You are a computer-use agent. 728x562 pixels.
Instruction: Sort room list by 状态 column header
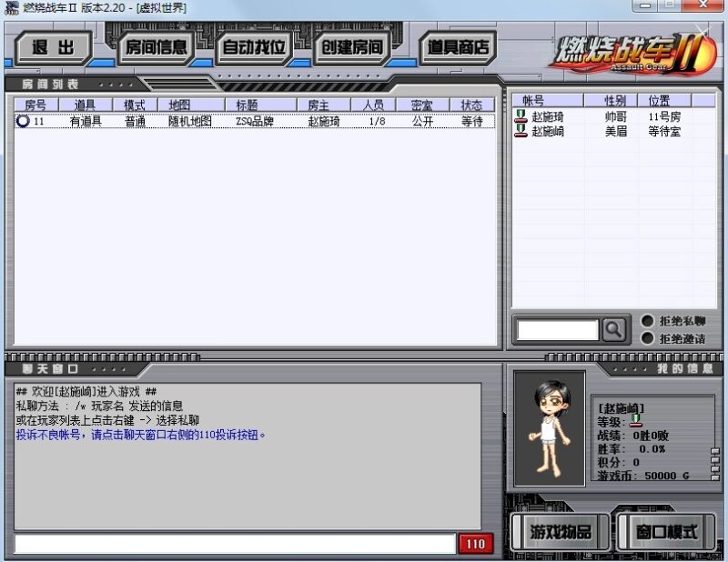point(471,105)
